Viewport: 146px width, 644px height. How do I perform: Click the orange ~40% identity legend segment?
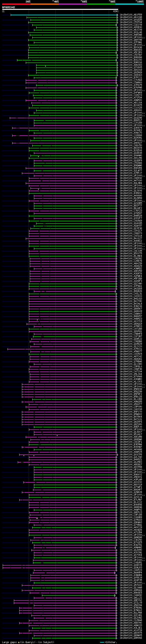point(45,4)
